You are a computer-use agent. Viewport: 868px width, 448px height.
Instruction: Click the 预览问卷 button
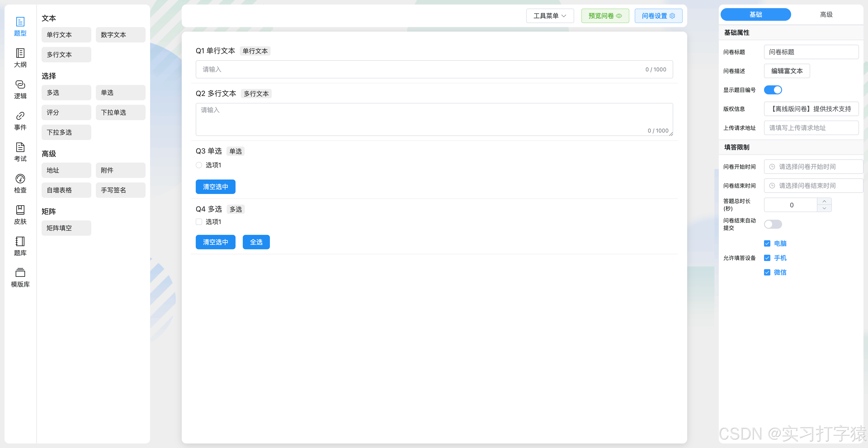[605, 16]
